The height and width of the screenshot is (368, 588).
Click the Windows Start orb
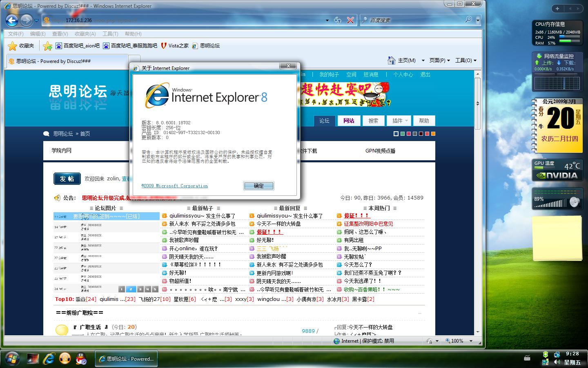13,359
